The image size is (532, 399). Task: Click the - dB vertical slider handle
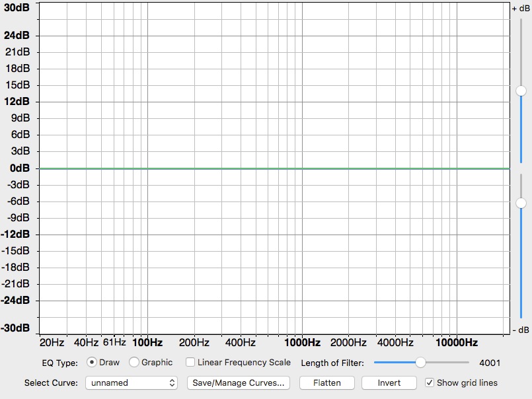tap(521, 203)
